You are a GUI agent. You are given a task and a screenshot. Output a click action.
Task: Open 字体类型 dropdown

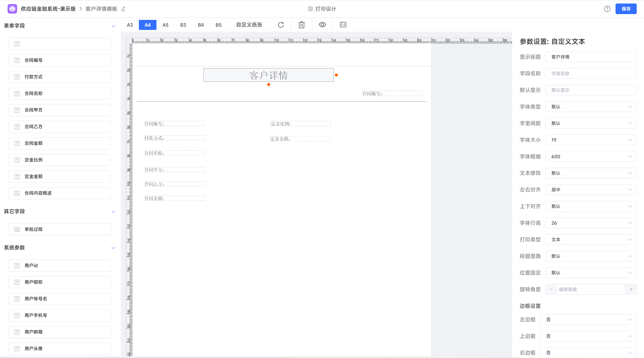click(x=591, y=107)
